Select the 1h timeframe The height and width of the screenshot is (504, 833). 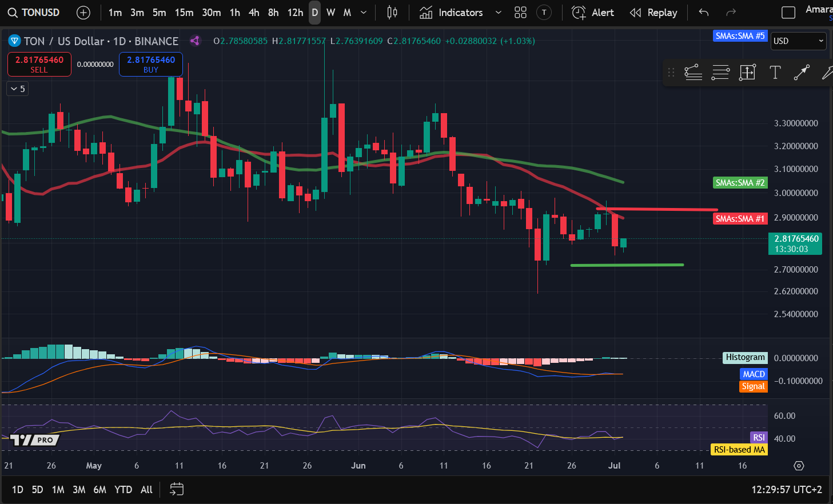pyautogui.click(x=235, y=13)
